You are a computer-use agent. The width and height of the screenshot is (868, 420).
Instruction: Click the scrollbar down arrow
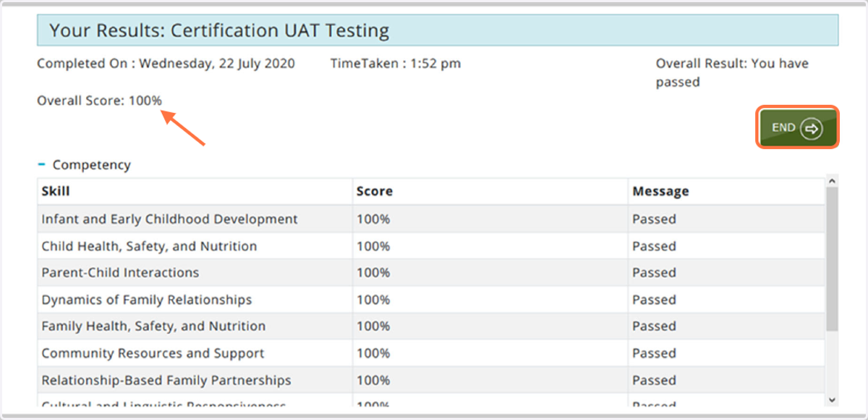(x=831, y=399)
